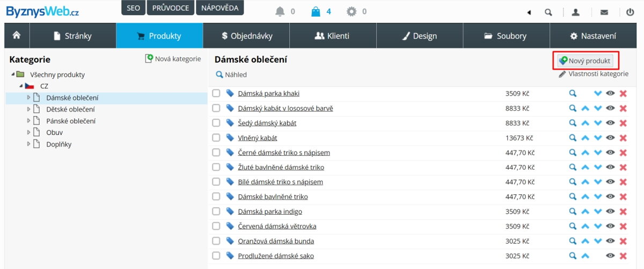Image resolution: width=644 pixels, height=269 pixels.
Task: Expand Dámské oblečení category arrow
Action: coord(29,98)
